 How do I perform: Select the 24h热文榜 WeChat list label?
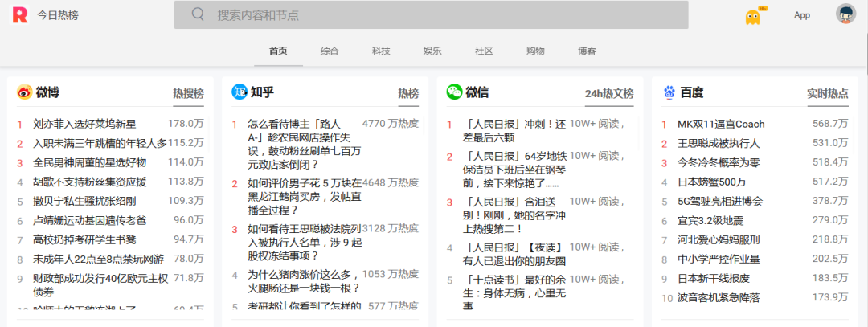tap(609, 93)
